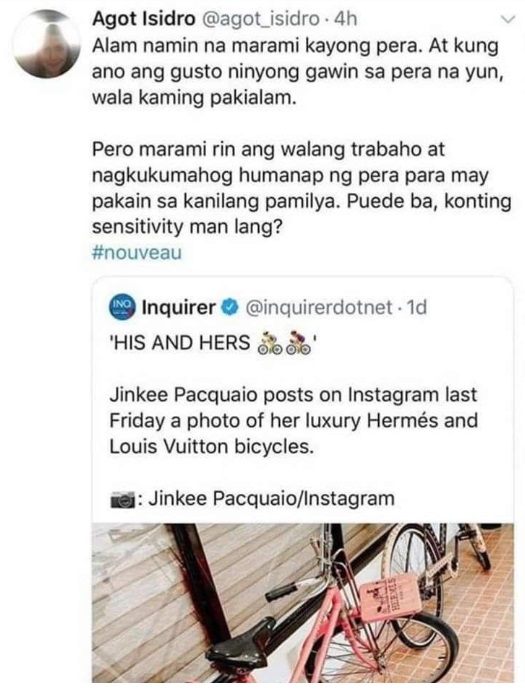Click the Inquirer verified badge

230,307
